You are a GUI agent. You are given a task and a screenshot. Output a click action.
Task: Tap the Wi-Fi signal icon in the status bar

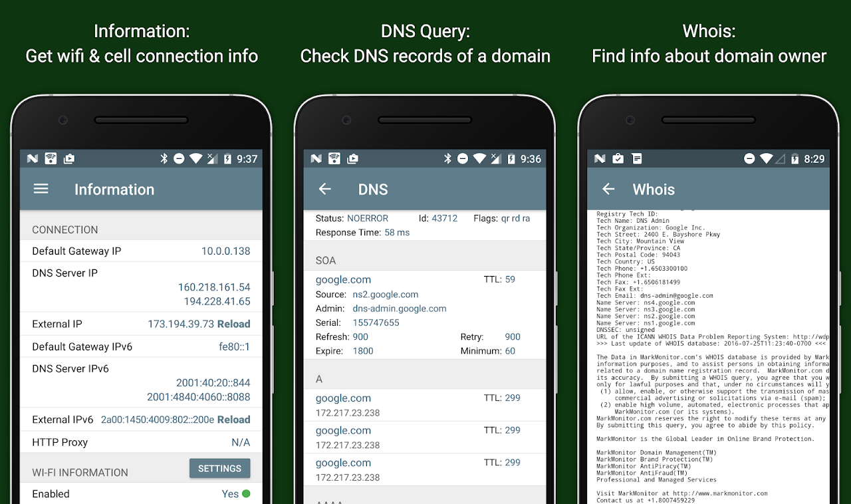[195, 158]
